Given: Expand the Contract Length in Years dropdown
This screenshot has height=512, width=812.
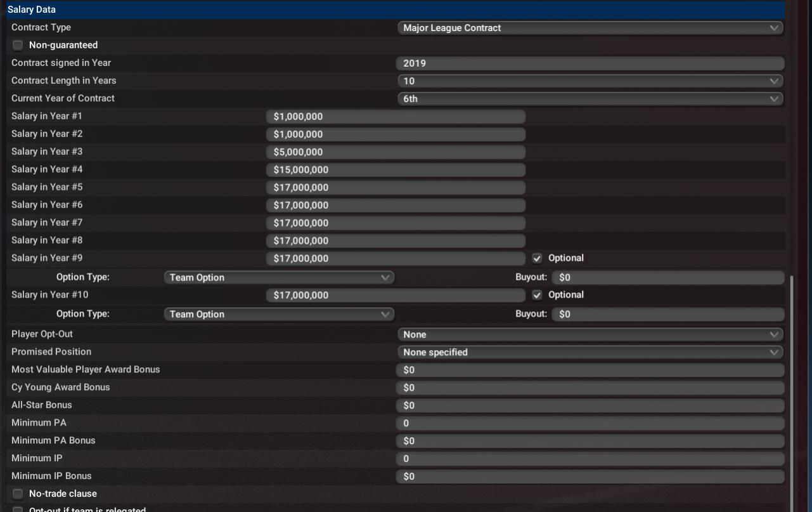Looking at the screenshot, I should (x=590, y=81).
